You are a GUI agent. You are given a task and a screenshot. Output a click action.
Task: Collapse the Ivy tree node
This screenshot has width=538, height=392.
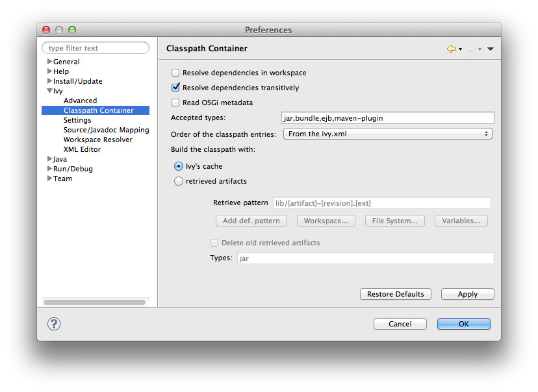(49, 92)
